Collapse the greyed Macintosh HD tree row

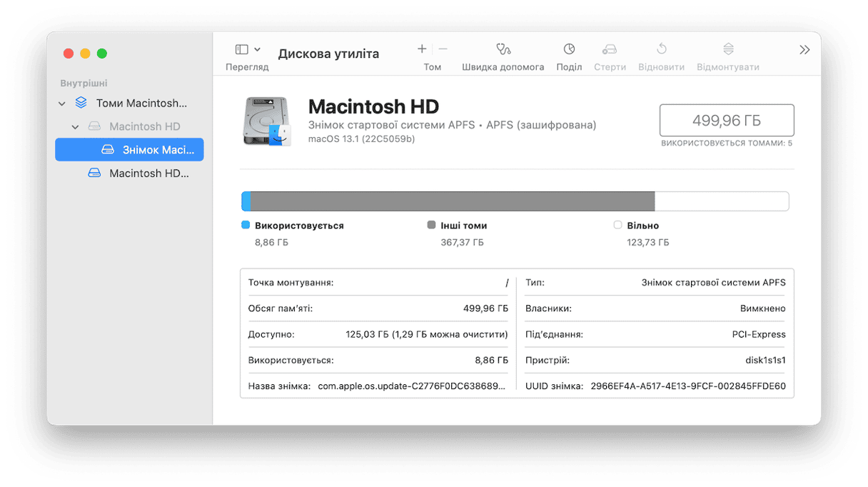(76, 127)
